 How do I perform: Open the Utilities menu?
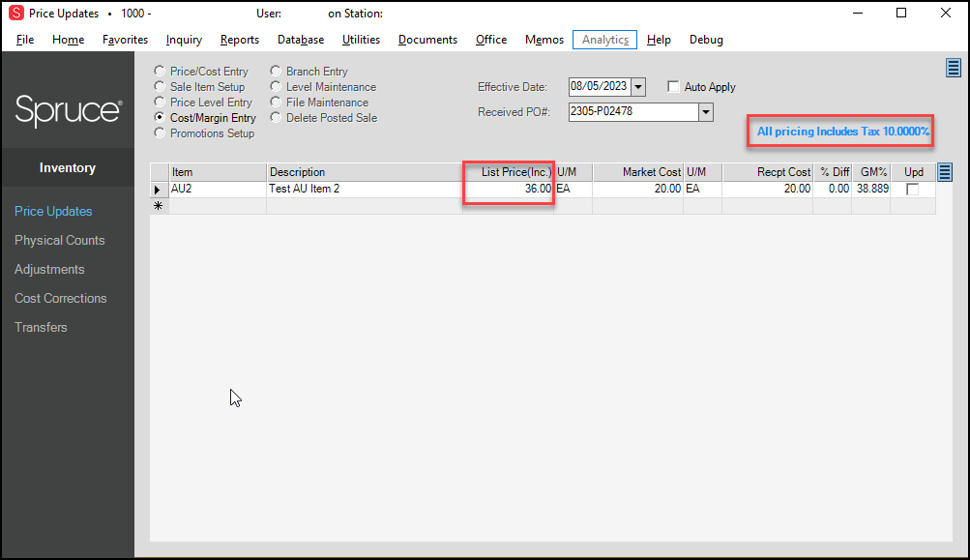[361, 40]
